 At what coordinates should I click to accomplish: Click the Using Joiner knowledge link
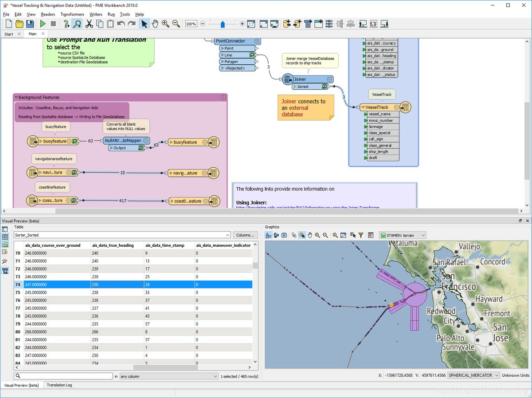308,208
